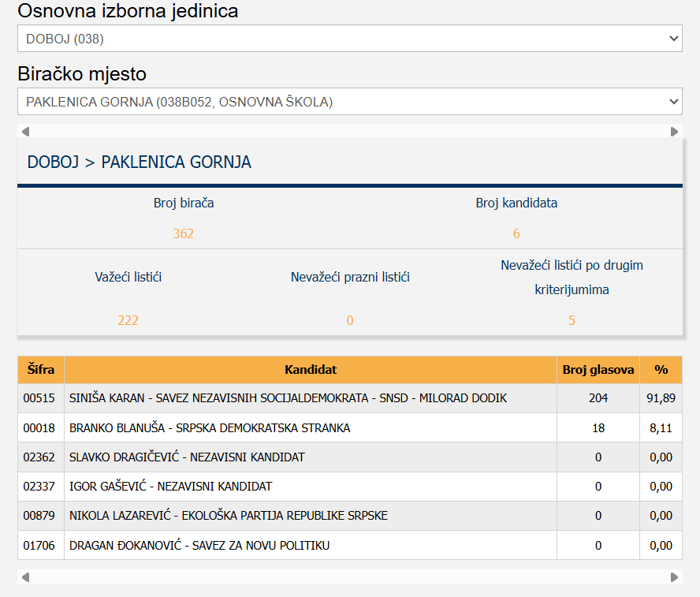Click left arrow of top horizontal scrollbar
Viewport: 700px width, 597px height.
pos(25,132)
